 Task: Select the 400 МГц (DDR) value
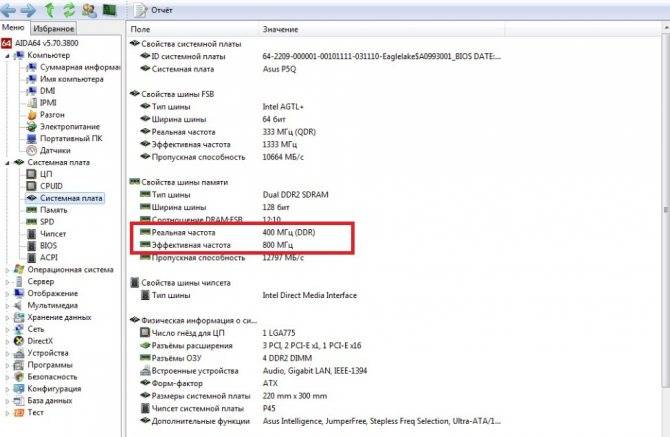[288, 232]
